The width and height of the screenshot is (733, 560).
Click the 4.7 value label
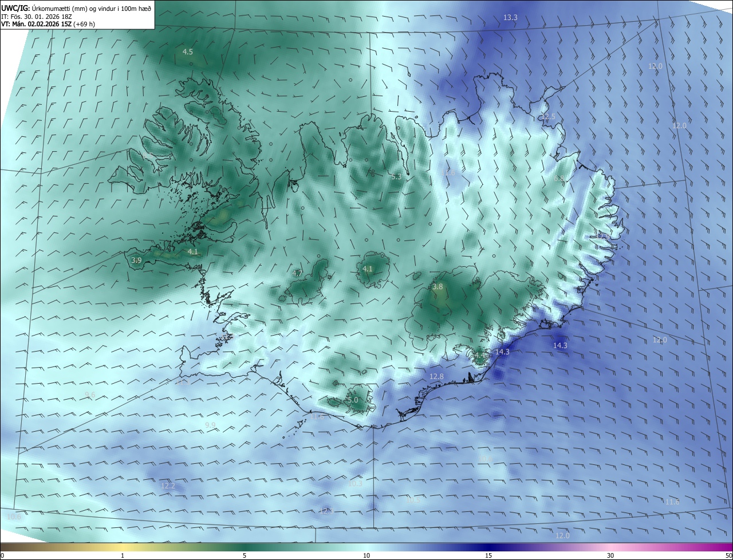(297, 274)
